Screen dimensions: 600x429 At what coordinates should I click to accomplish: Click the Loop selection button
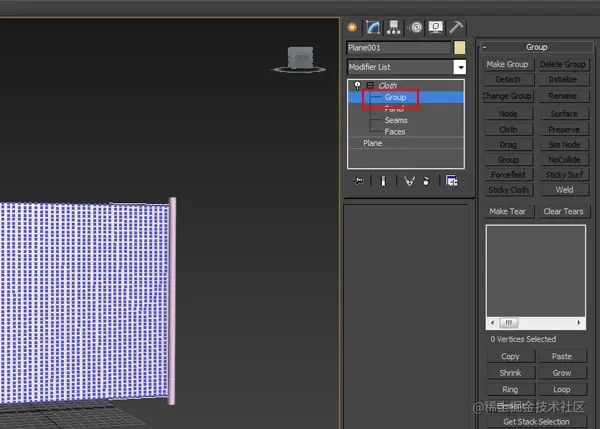pyautogui.click(x=562, y=389)
